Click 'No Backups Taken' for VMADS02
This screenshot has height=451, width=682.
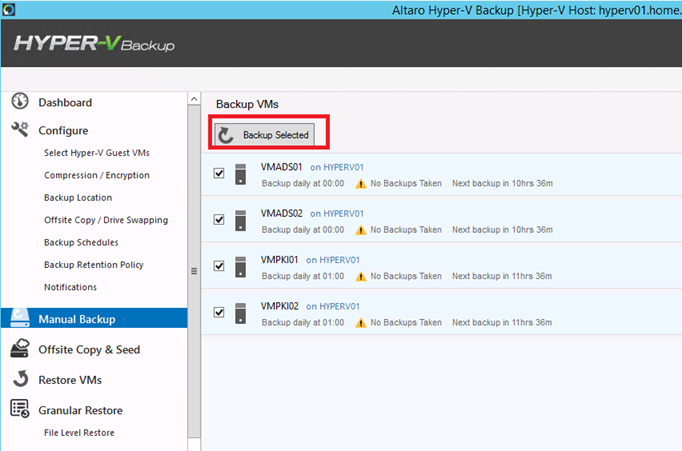click(406, 230)
